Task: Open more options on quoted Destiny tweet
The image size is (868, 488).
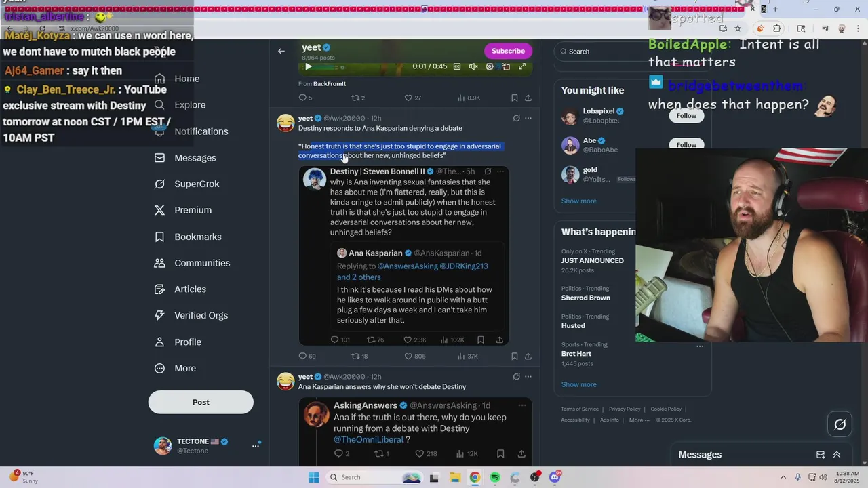Action: coord(500,171)
